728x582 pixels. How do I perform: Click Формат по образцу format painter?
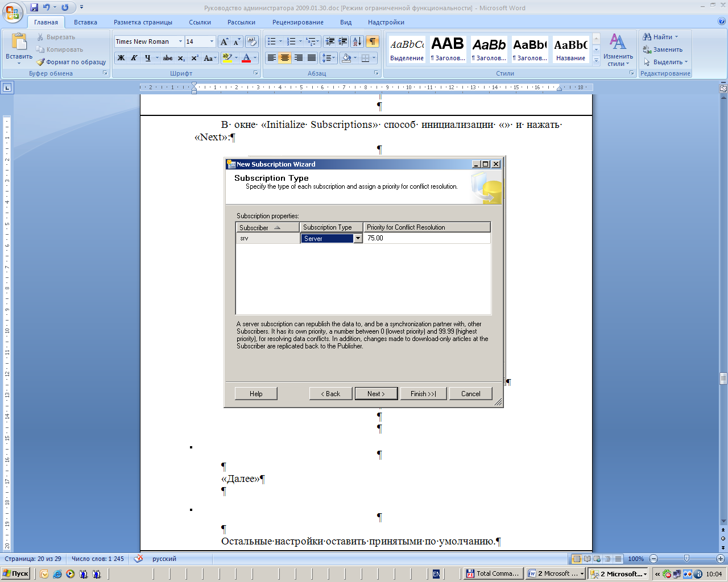coord(71,62)
